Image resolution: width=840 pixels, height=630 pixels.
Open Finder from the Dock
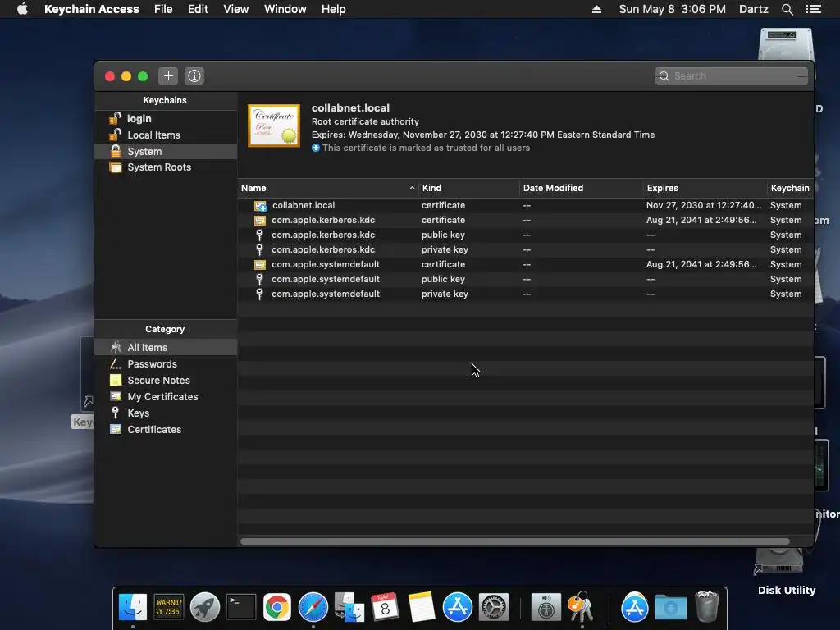tap(132, 607)
